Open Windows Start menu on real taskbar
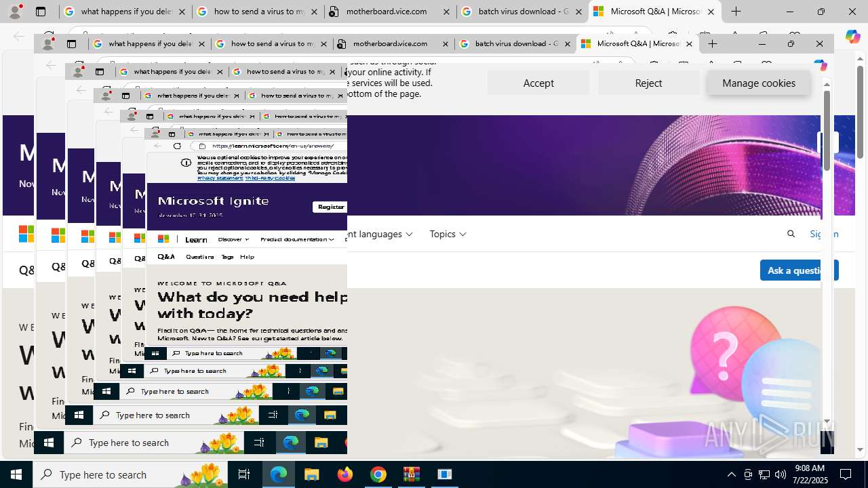Image resolution: width=868 pixels, height=488 pixels. click(x=16, y=474)
